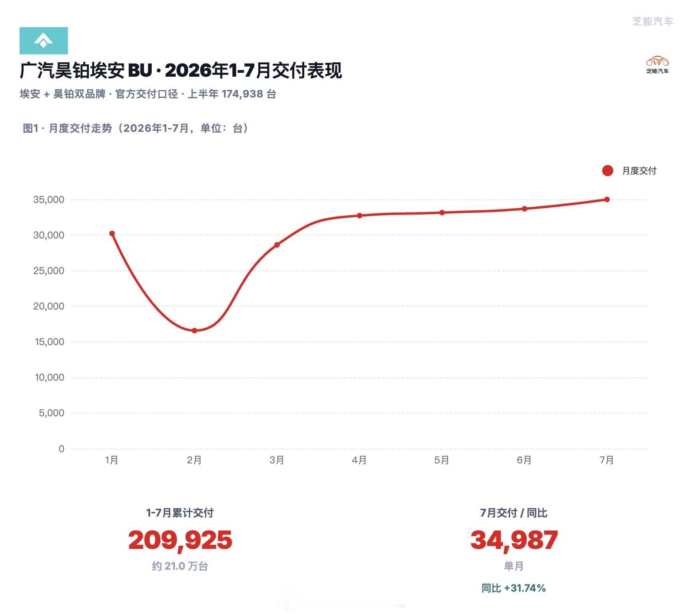Viewport: 682px width, 616px height.
Task: Select the 1月 data point on line
Action: pyautogui.click(x=112, y=233)
